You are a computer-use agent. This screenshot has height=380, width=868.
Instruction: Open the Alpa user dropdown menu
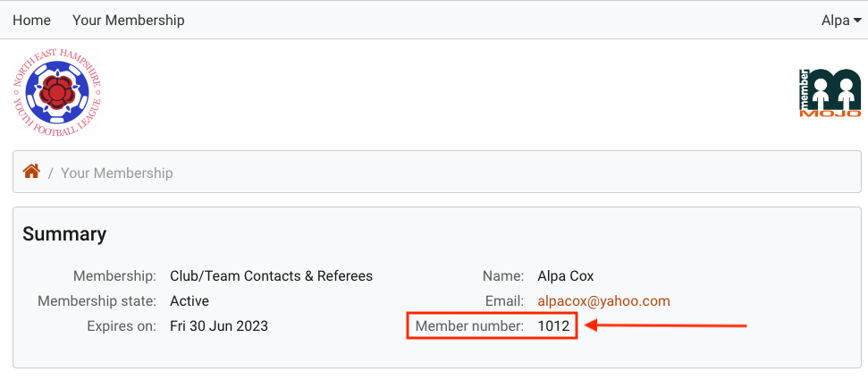pyautogui.click(x=840, y=20)
